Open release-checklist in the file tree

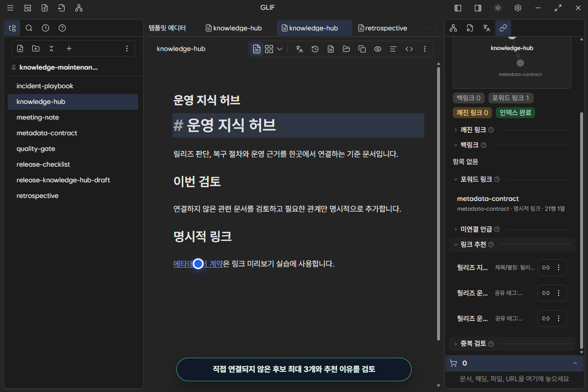(73, 165)
